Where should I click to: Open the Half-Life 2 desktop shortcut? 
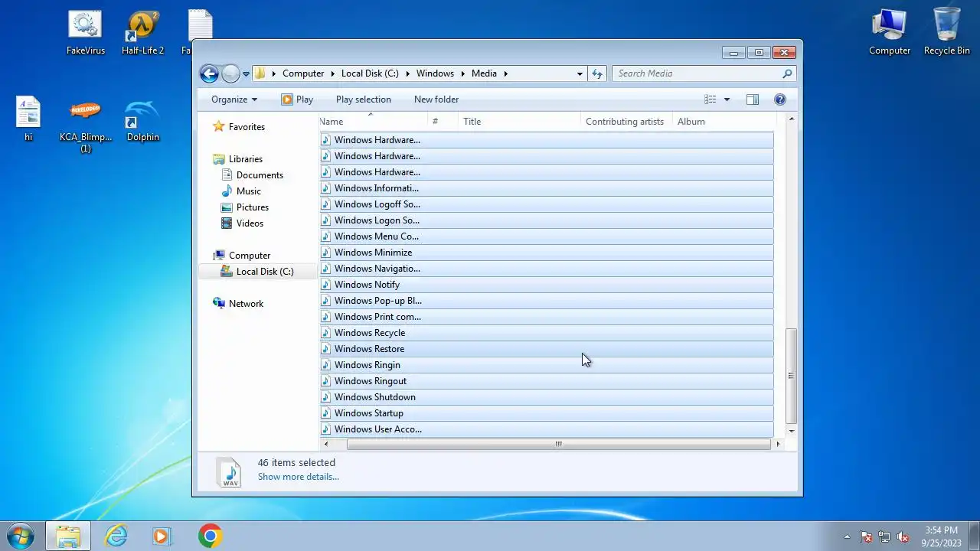tap(143, 33)
